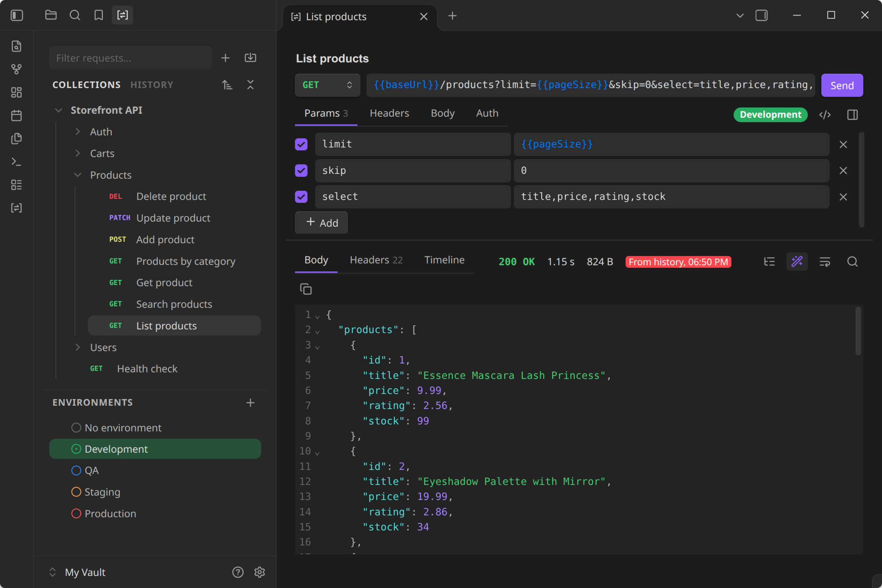Open the response Timeline tab
This screenshot has height=588, width=882.
[x=444, y=260]
